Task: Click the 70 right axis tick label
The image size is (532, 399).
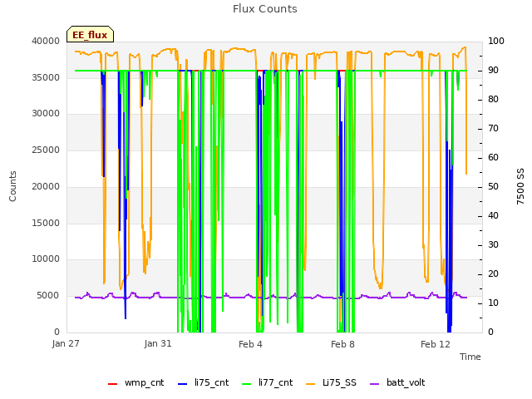Action: (x=493, y=129)
